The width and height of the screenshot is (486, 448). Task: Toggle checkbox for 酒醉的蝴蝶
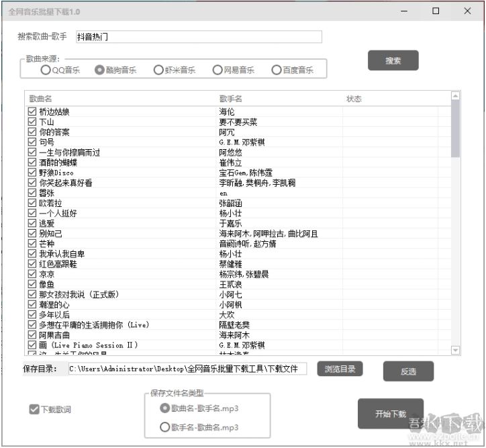click(x=32, y=162)
